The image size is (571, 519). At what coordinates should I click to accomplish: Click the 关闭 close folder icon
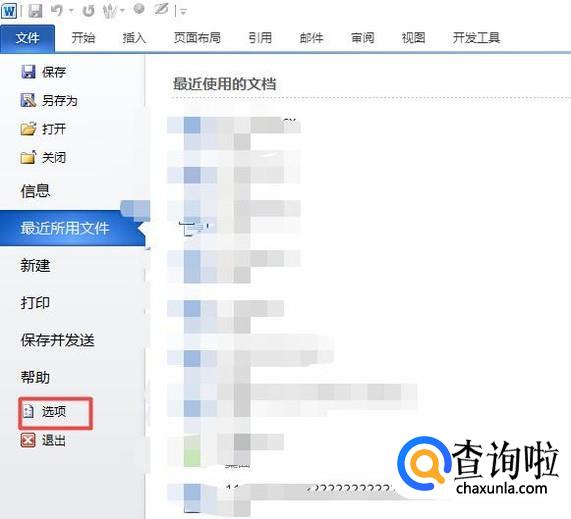[28, 157]
